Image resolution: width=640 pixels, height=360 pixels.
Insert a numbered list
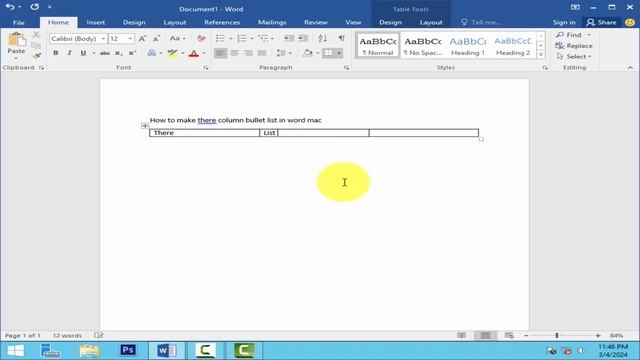[242, 38]
